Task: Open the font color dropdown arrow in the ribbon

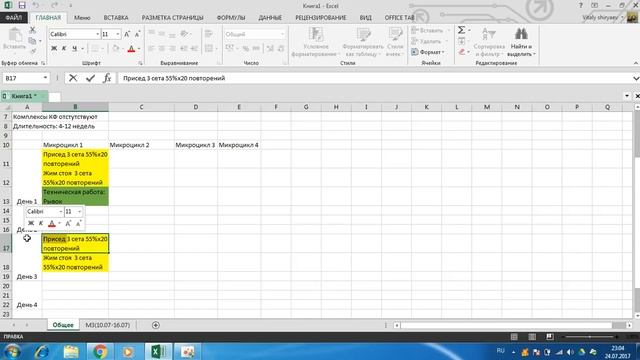Action: click(139, 49)
